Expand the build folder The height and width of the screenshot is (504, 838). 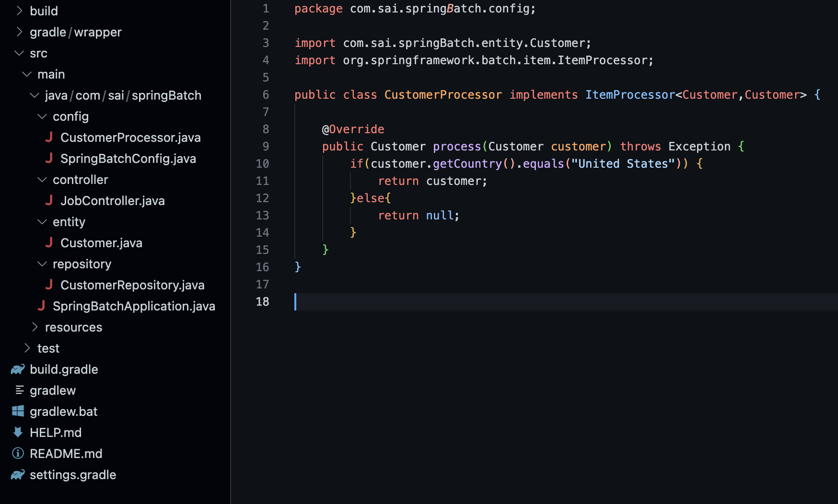click(x=19, y=11)
